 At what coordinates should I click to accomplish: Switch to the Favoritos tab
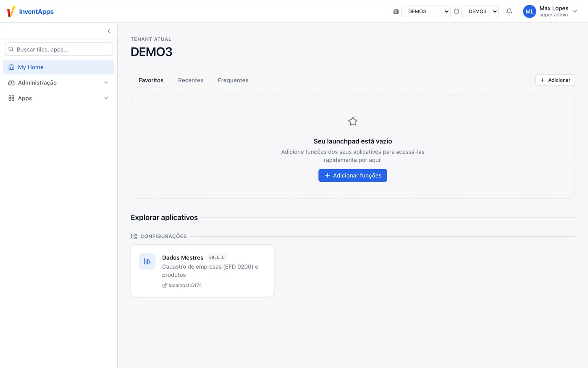point(151,80)
